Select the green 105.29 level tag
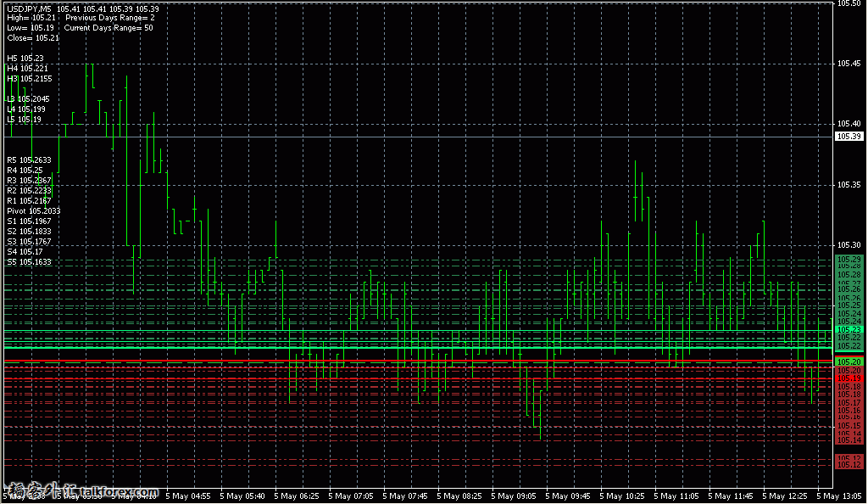 tap(849, 259)
